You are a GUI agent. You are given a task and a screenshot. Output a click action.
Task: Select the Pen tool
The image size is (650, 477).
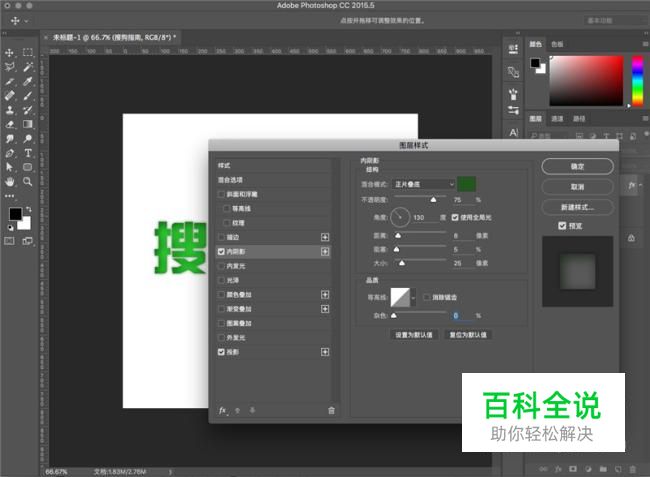click(x=9, y=153)
